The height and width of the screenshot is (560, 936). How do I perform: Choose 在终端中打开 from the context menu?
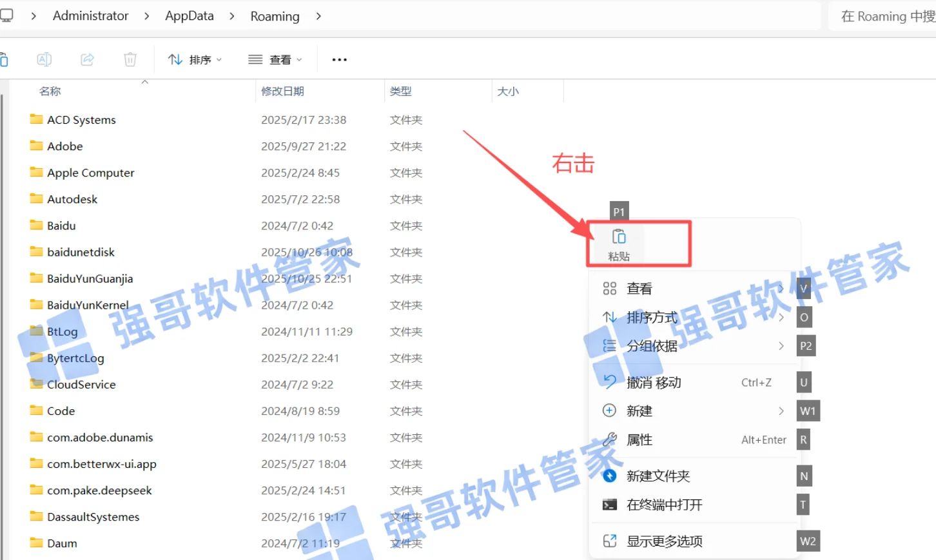pos(694,505)
